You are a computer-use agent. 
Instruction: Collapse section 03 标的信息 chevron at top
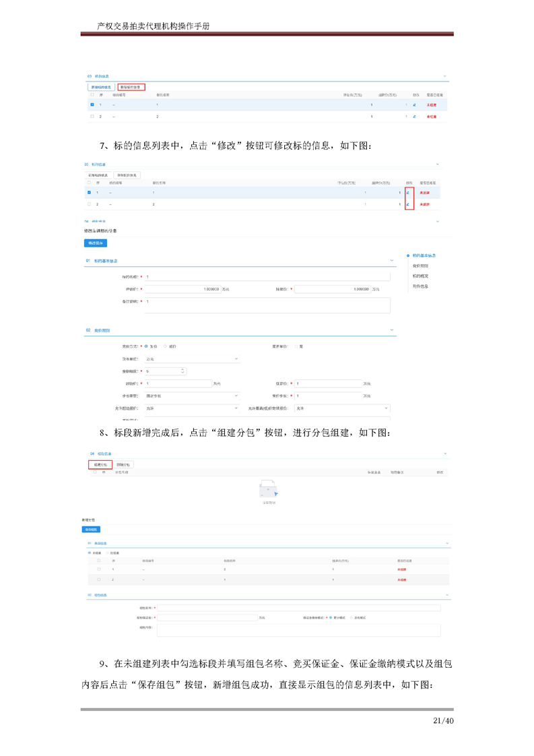[444, 77]
